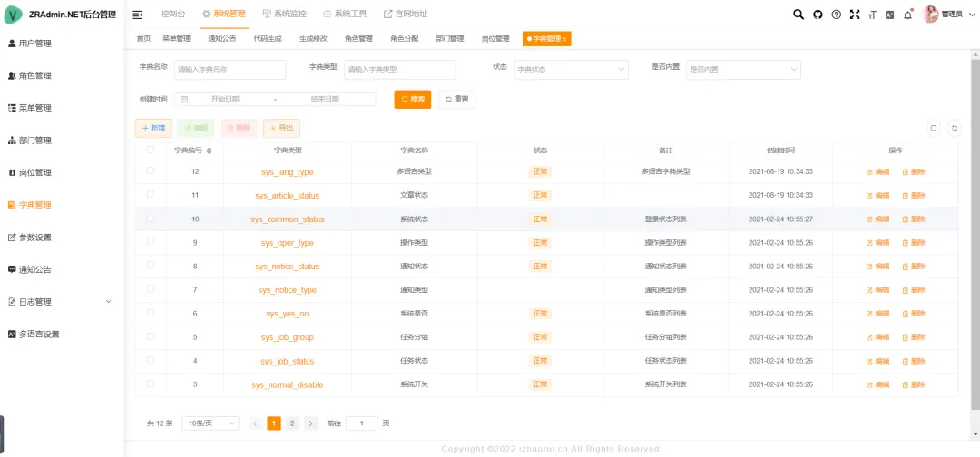Screen dimensions: 980x457
Task: Check the sys_yes_no row checkbox
Action: pos(151,312)
